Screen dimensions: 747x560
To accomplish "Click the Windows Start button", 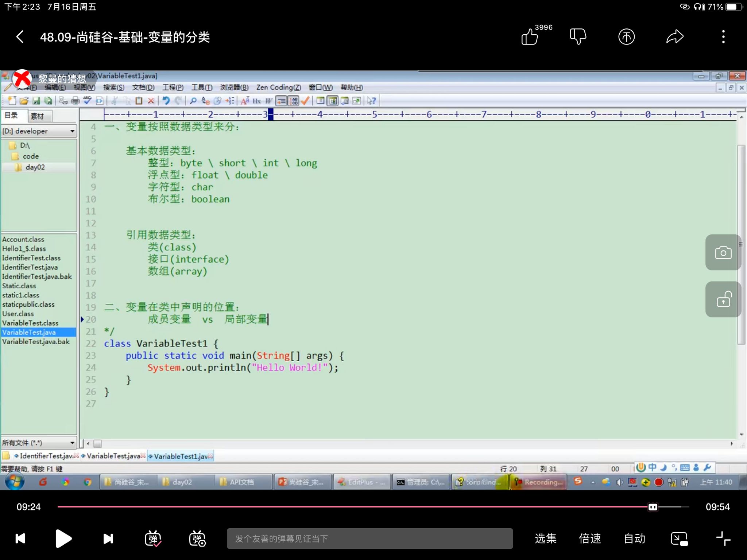I will pyautogui.click(x=15, y=482).
